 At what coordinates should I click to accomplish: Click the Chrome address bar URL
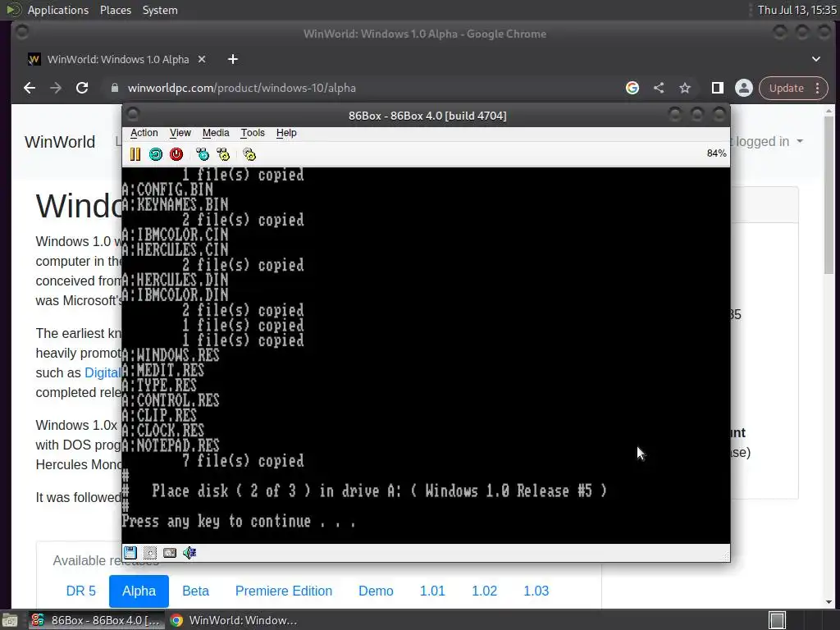pos(242,88)
